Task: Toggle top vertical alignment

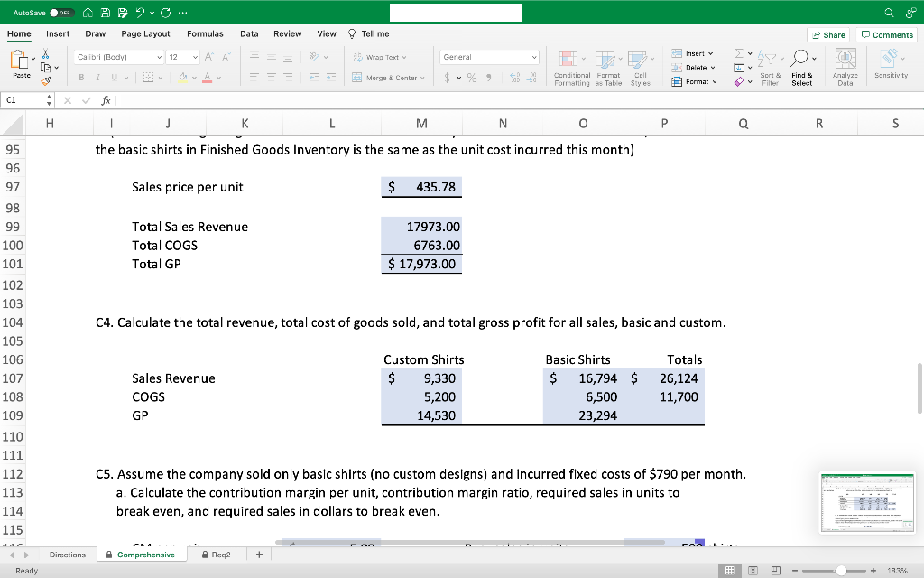Action: [254, 57]
